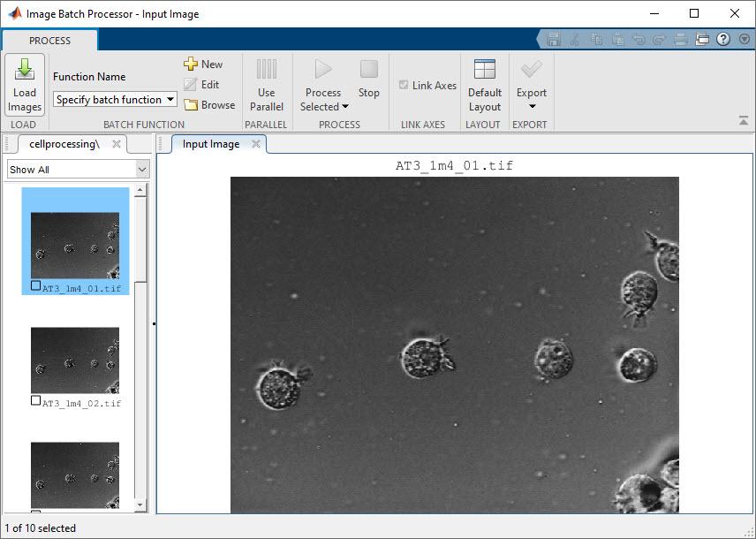Viewport: 756px width, 539px height.
Task: Browse for a batch function file
Action: click(x=209, y=104)
